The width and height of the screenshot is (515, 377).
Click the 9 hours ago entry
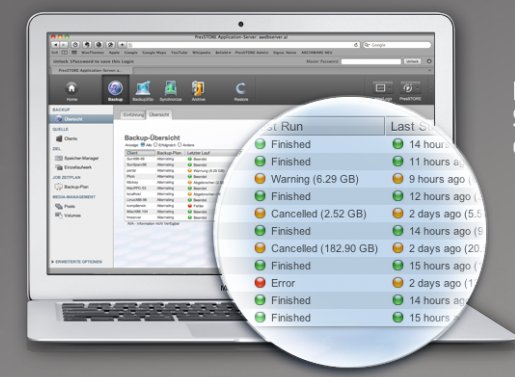pos(437,179)
